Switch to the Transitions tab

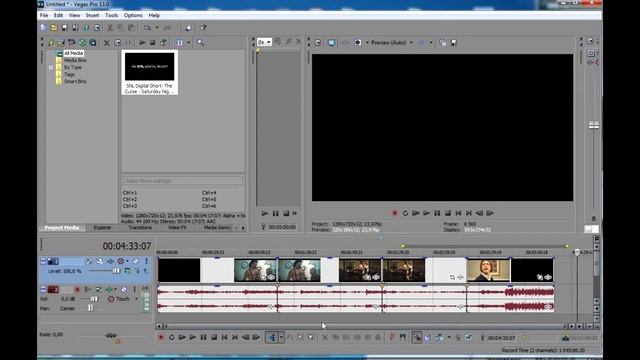[x=140, y=228]
